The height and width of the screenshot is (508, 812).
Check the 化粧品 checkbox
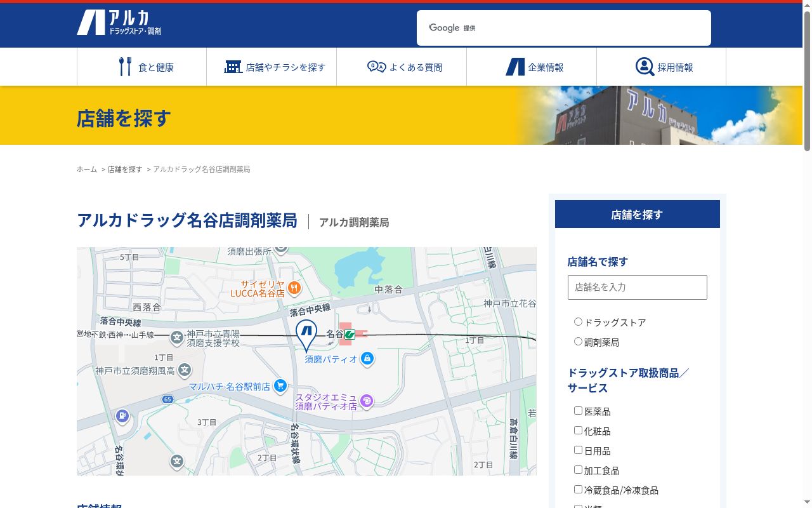click(x=578, y=431)
